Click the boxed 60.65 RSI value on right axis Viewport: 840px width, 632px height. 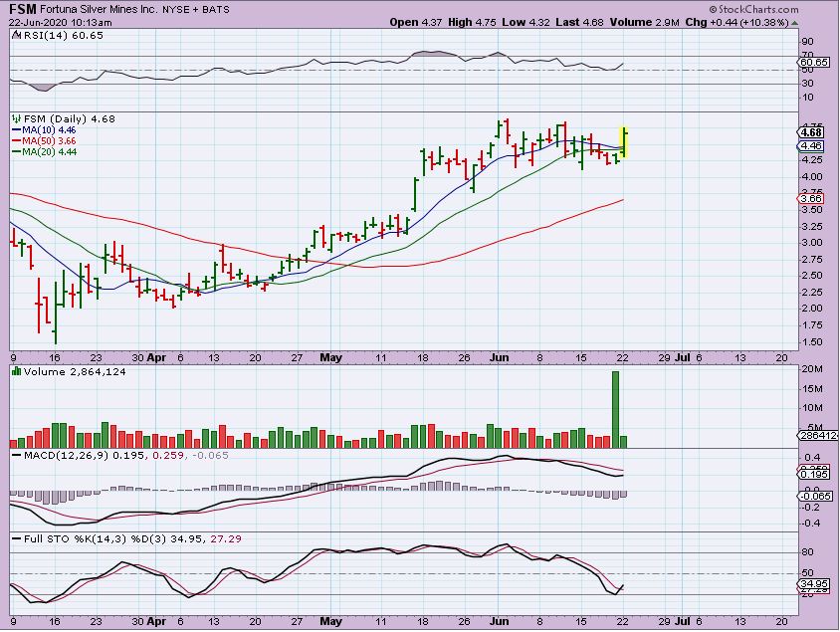click(x=814, y=63)
